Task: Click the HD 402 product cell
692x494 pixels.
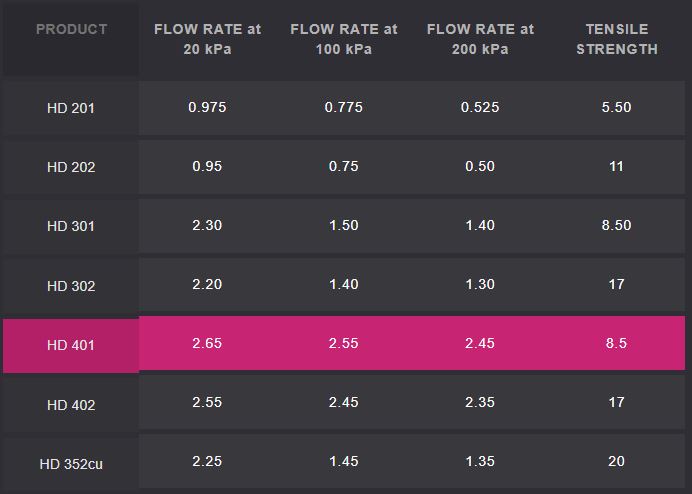Action: pos(71,405)
